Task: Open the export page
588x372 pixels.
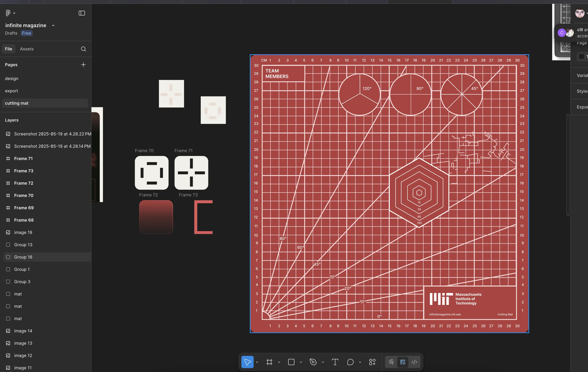Action: pyautogui.click(x=12, y=91)
